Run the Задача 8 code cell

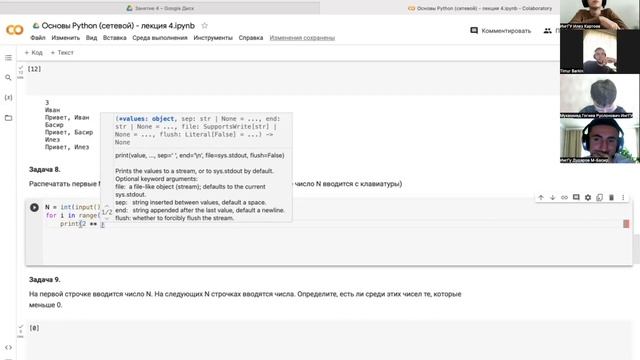(34, 207)
